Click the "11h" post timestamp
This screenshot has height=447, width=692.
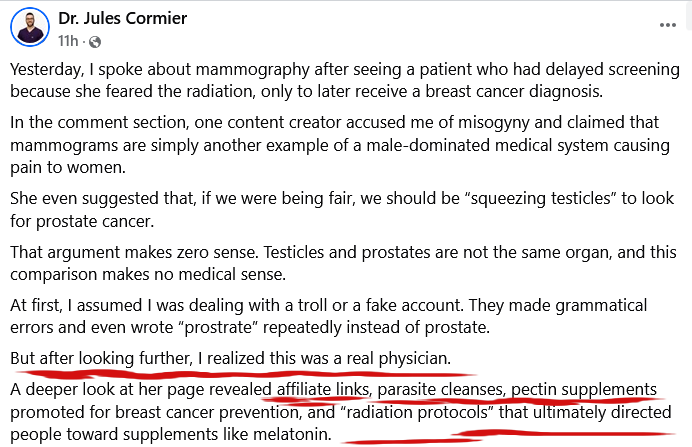68,41
